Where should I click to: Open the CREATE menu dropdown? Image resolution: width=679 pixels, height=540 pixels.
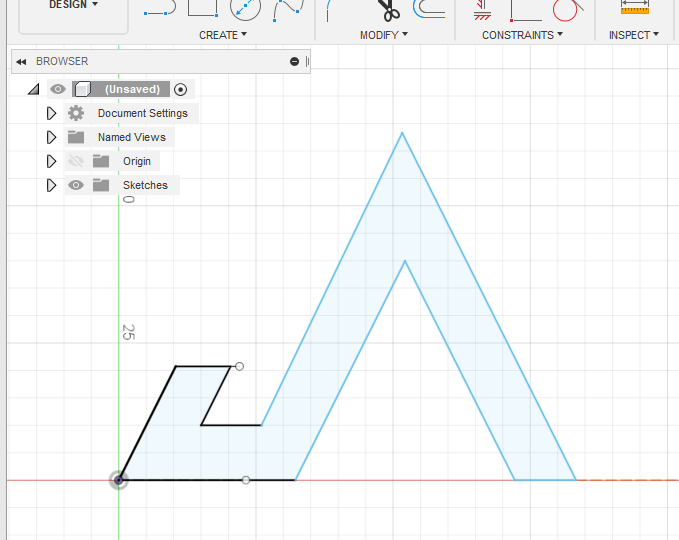(x=223, y=35)
